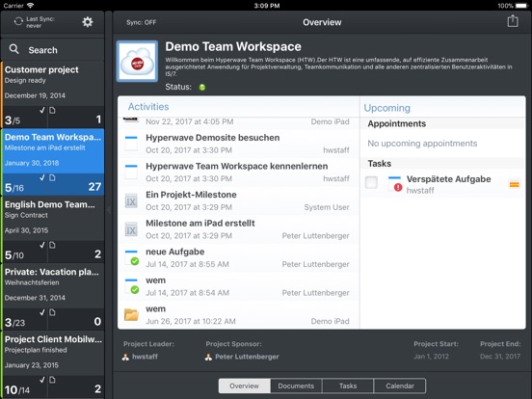Click checkmark icon in English Demo Team card
532x399 pixels.
(42, 245)
